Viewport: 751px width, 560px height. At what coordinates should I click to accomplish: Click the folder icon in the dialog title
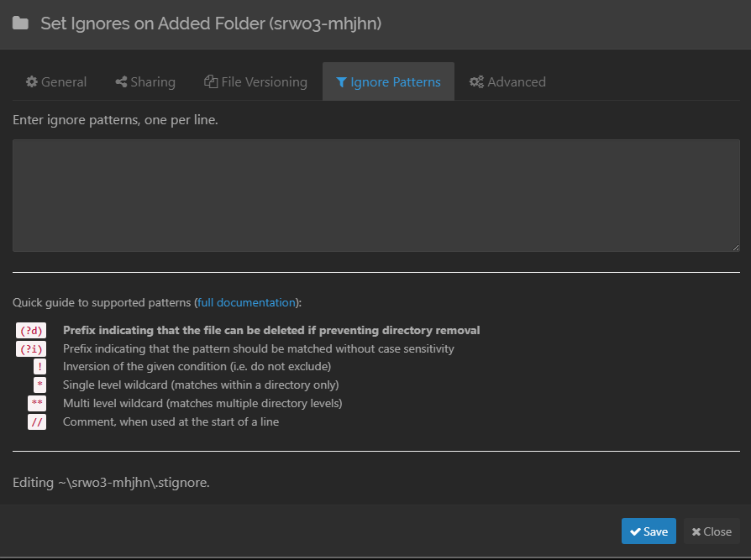point(20,24)
